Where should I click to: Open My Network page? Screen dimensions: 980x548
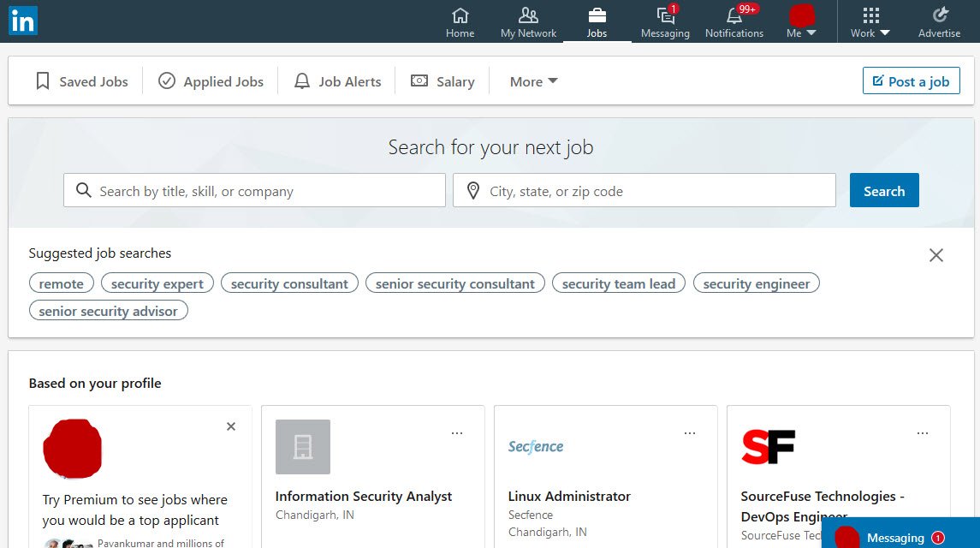point(528,22)
